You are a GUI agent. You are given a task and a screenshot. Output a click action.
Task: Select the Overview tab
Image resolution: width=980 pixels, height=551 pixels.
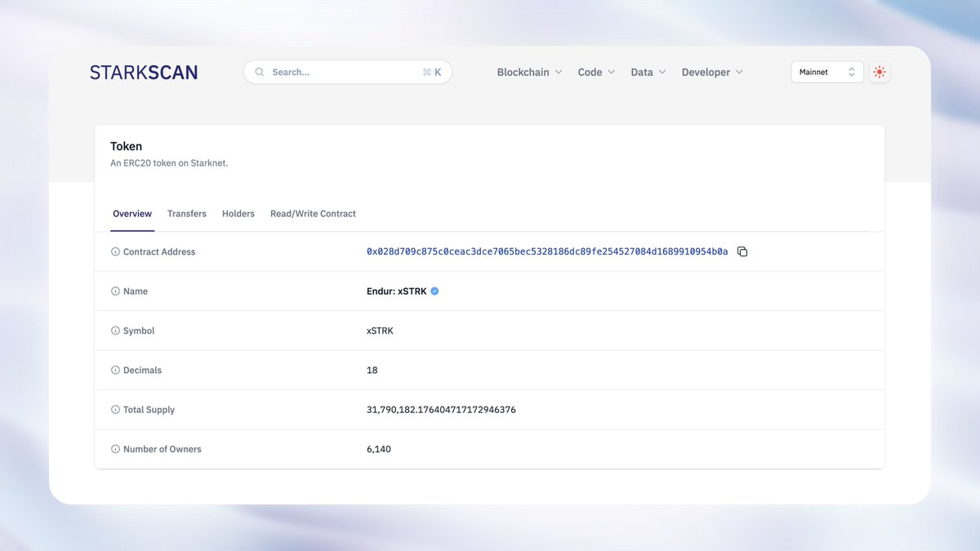pos(132,214)
